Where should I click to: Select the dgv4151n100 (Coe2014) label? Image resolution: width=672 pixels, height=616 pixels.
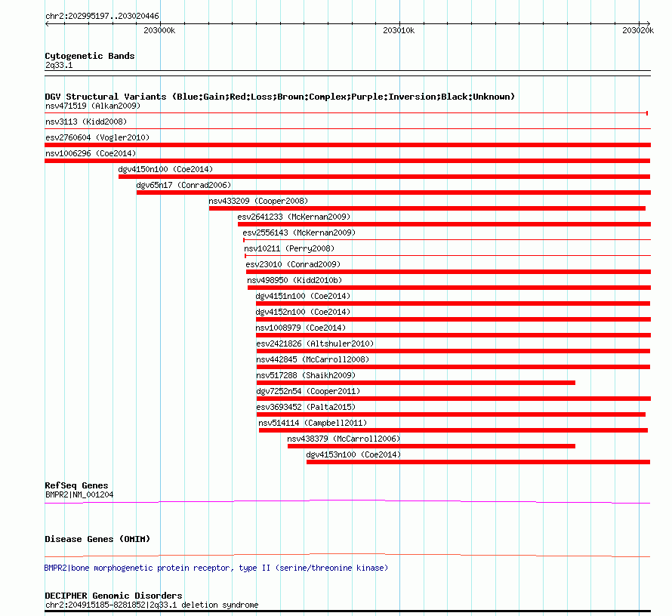click(303, 296)
